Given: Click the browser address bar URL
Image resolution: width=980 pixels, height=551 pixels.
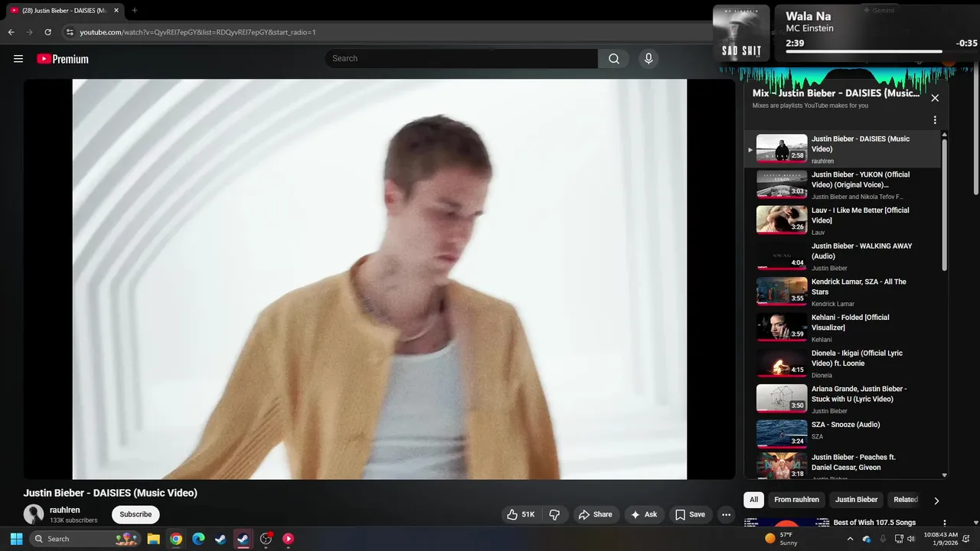Looking at the screenshot, I should pyautogui.click(x=198, y=32).
